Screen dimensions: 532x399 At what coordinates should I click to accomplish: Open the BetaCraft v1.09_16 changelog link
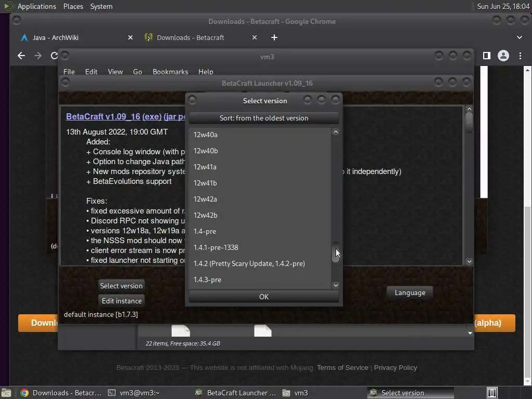click(103, 116)
